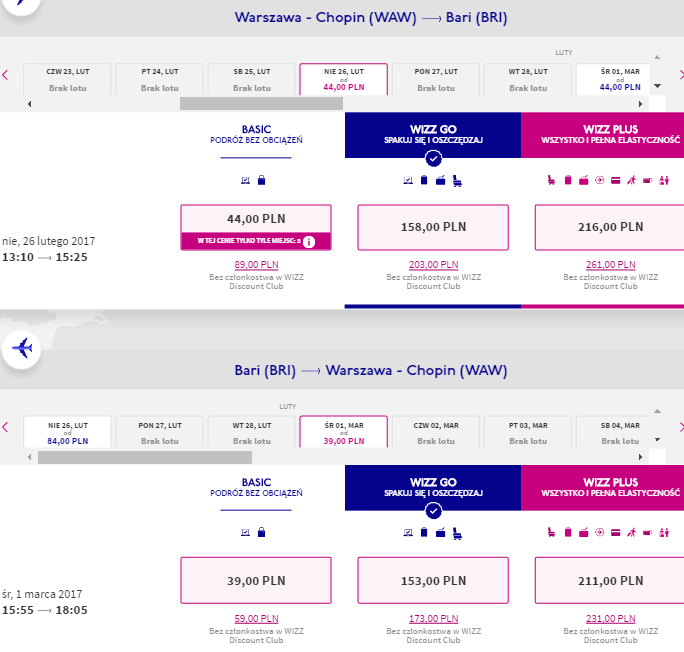Click 203,00 PLN non-member price link
The image size is (684, 652).
434,265
